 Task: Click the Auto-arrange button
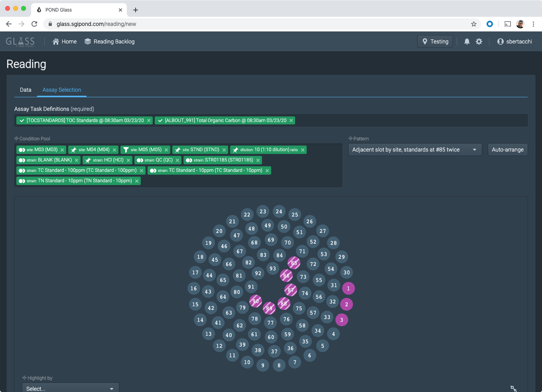(x=508, y=150)
